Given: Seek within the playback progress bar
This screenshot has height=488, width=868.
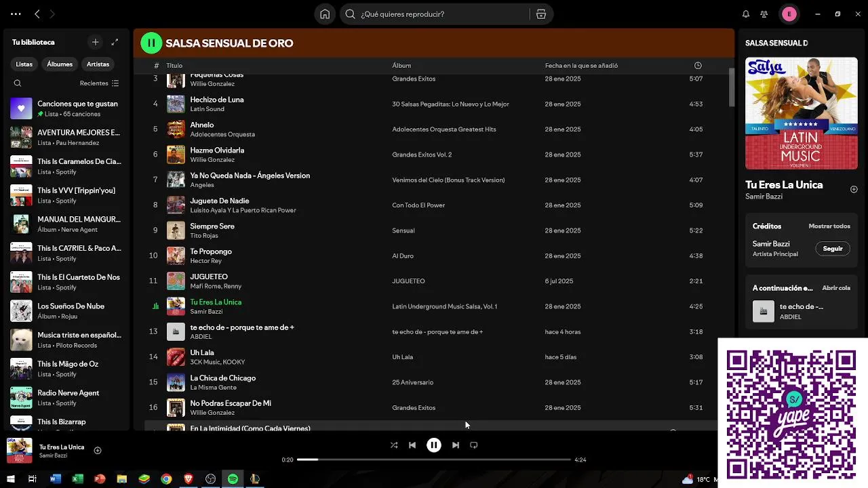Looking at the screenshot, I should pyautogui.click(x=434, y=460).
